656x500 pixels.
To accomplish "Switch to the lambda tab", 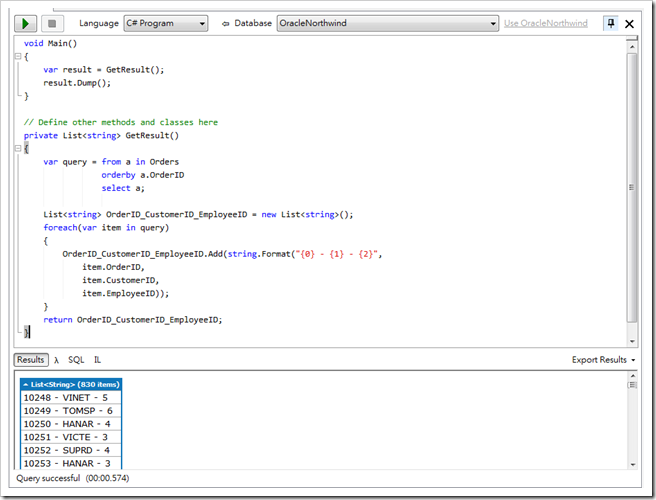I will tap(56, 360).
